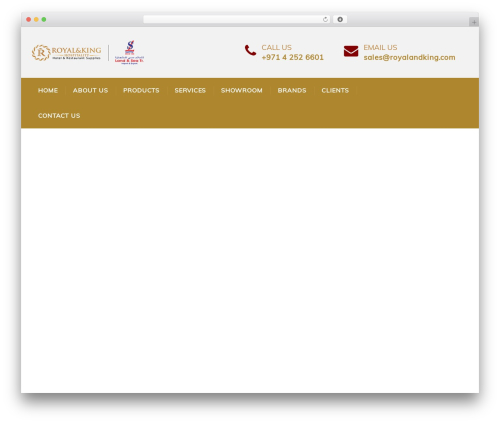Click sales@royalandking.com email link
This screenshot has height=423, width=500.
coord(409,57)
